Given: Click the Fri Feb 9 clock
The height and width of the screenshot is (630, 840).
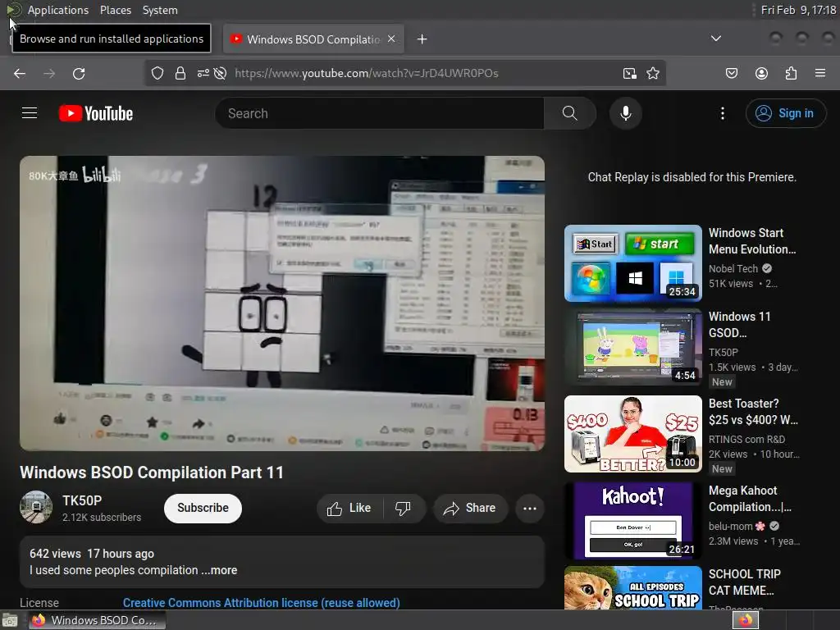Looking at the screenshot, I should [x=798, y=10].
